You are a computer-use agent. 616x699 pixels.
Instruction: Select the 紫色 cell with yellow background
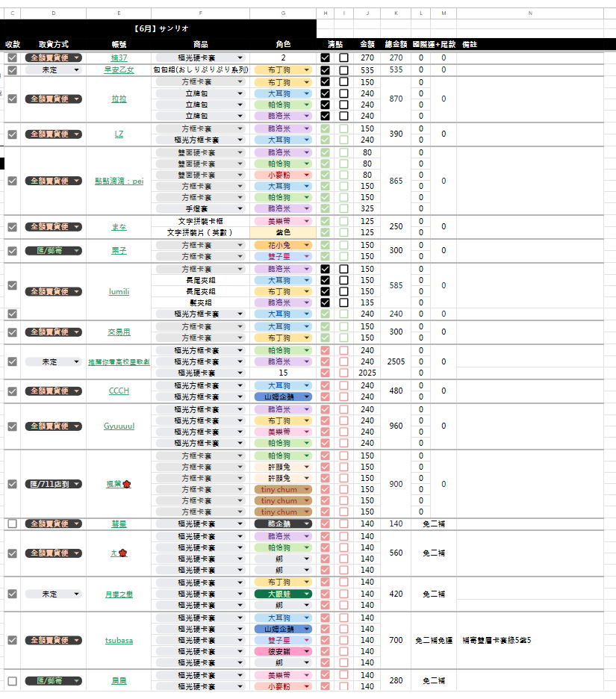coord(283,232)
